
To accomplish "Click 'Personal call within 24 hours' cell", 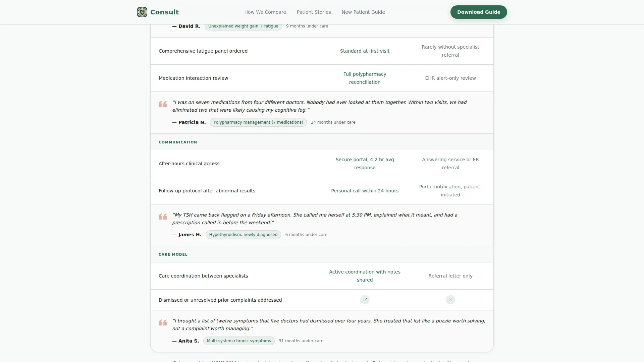I will click(365, 191).
